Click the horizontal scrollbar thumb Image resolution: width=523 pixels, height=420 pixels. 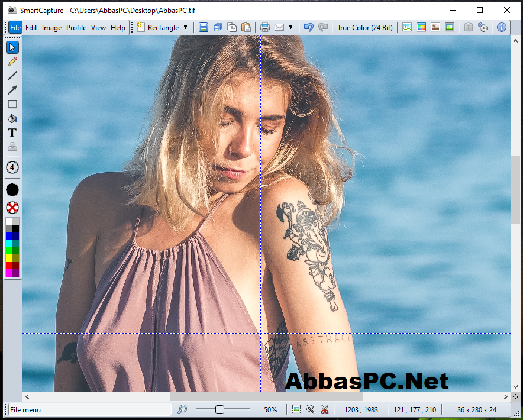[266, 397]
